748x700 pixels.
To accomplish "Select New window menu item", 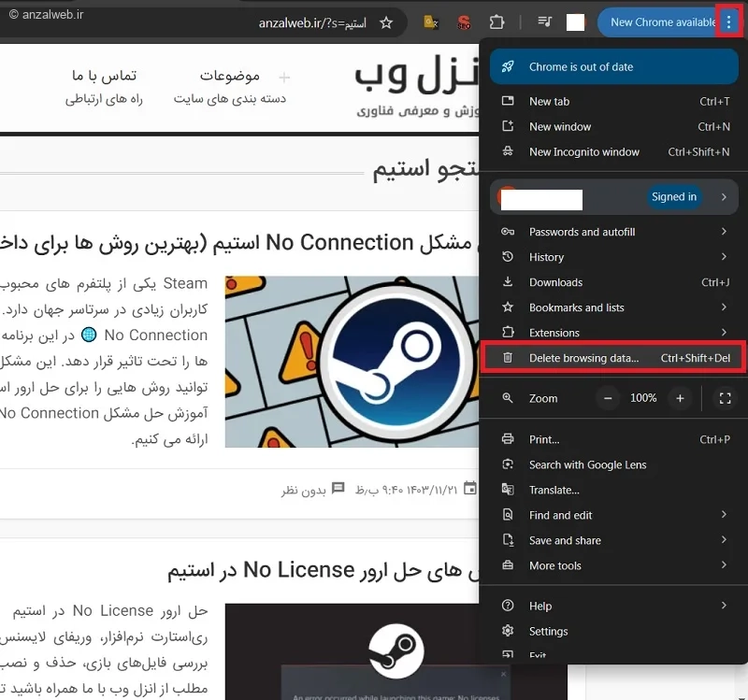I will coord(614,126).
